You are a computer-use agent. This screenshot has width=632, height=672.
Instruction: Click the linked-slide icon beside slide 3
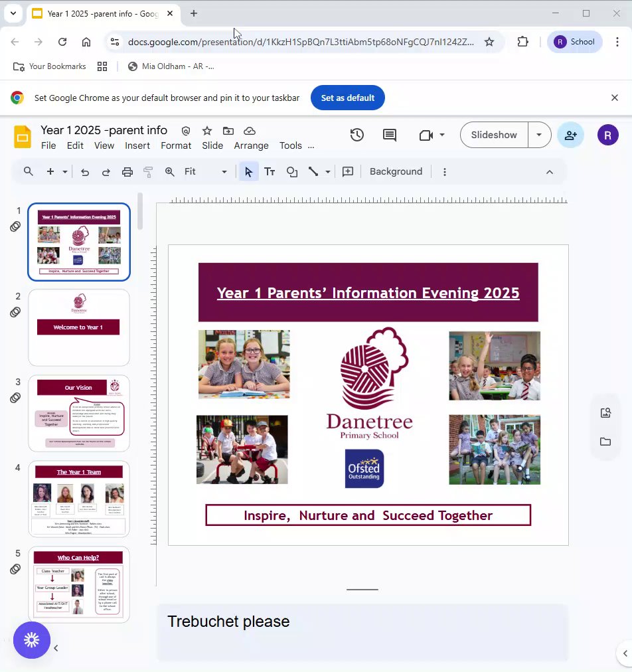point(15,398)
